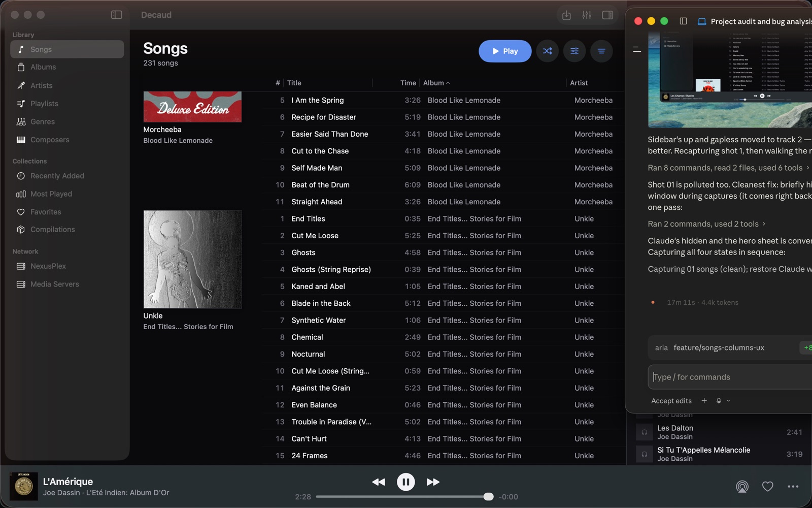This screenshot has width=812, height=508.
Task: Open the microphone dropdown chevron
Action: pos(728,401)
